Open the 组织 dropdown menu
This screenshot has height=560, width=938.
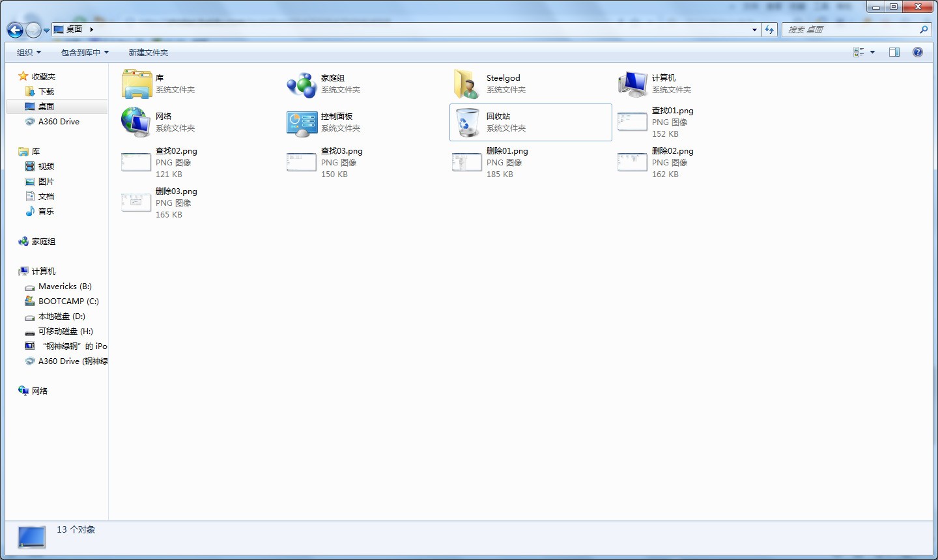(29, 52)
